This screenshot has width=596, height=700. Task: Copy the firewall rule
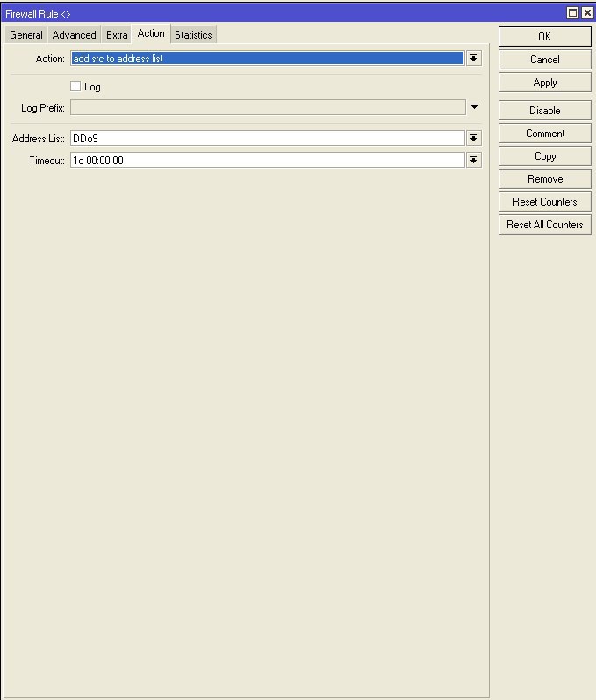pyautogui.click(x=545, y=156)
